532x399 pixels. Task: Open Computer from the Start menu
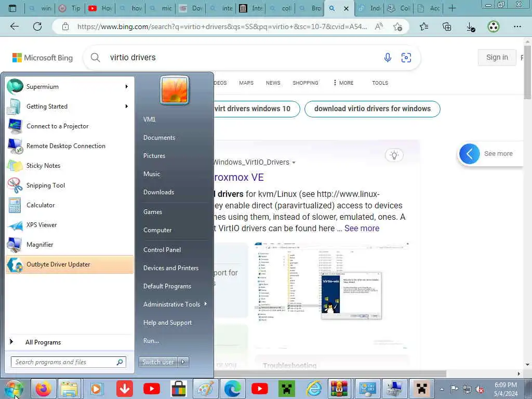157,230
